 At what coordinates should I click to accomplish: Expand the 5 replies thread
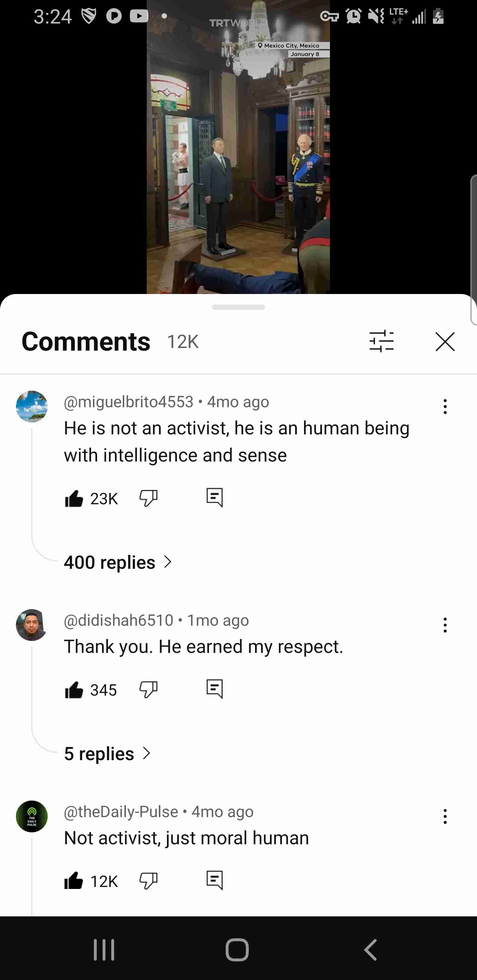click(107, 753)
